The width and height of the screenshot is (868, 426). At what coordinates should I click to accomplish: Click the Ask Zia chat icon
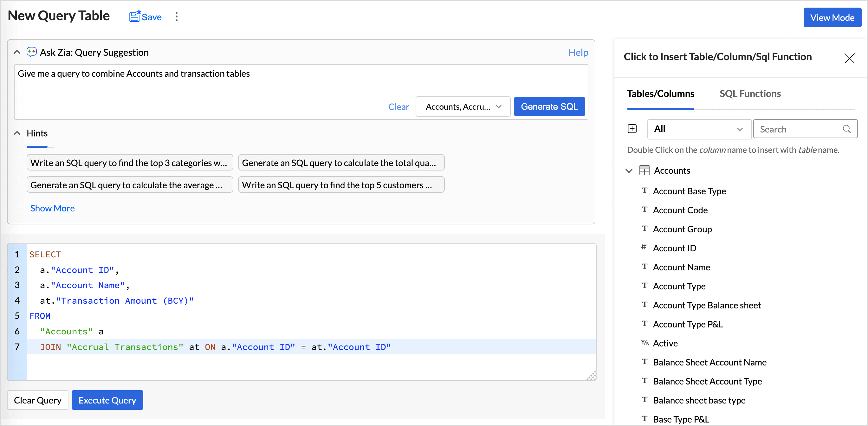pos(32,52)
